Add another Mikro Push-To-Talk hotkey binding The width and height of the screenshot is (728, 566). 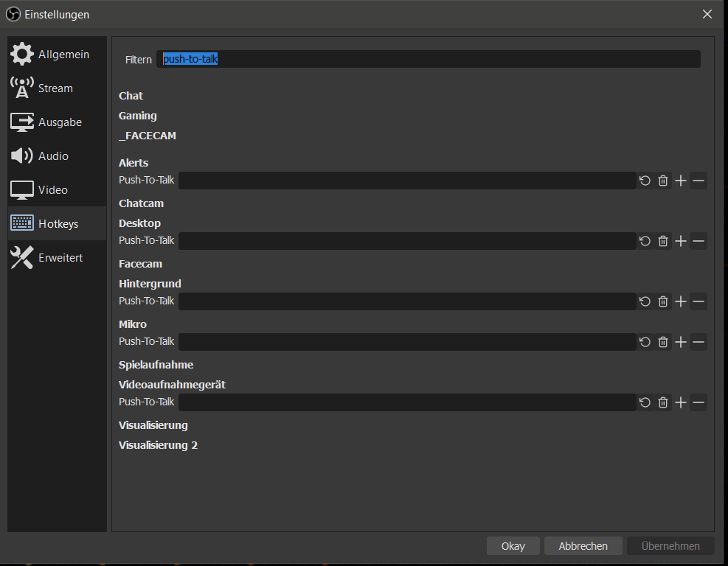pos(681,342)
